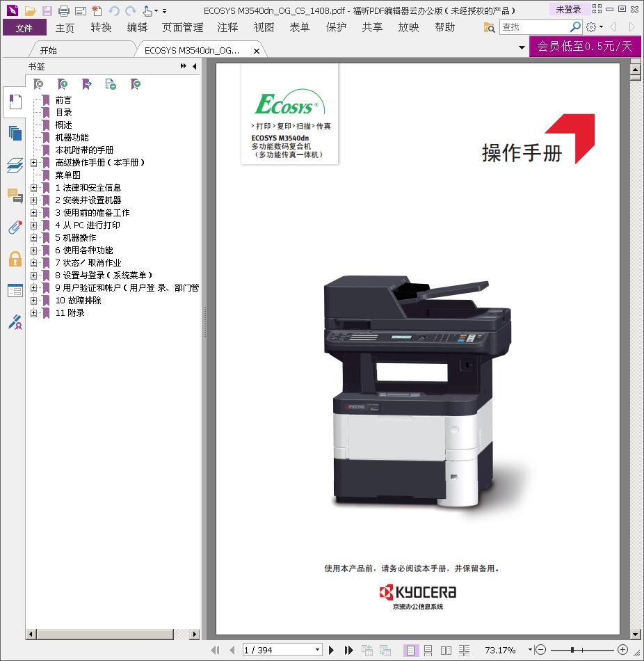Select the 菜单图 bookmark
This screenshot has width=644, height=661.
[67, 175]
